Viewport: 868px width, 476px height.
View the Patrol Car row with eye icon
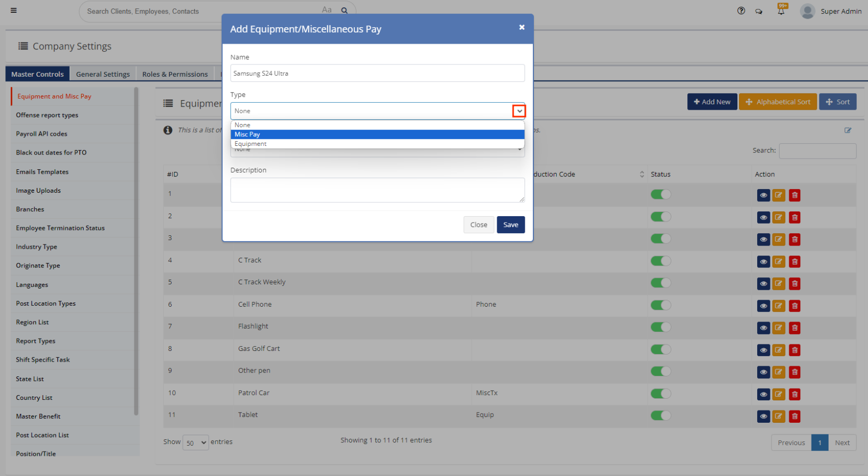[x=763, y=395]
